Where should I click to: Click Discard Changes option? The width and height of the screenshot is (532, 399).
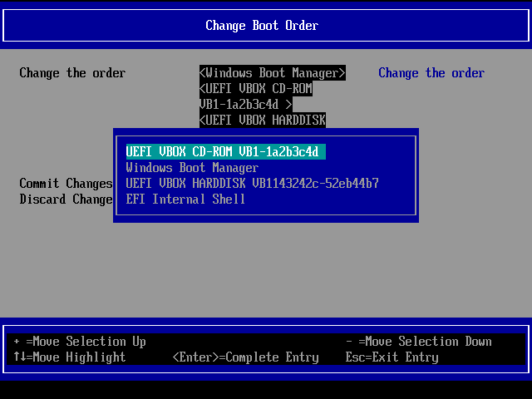tap(66, 199)
